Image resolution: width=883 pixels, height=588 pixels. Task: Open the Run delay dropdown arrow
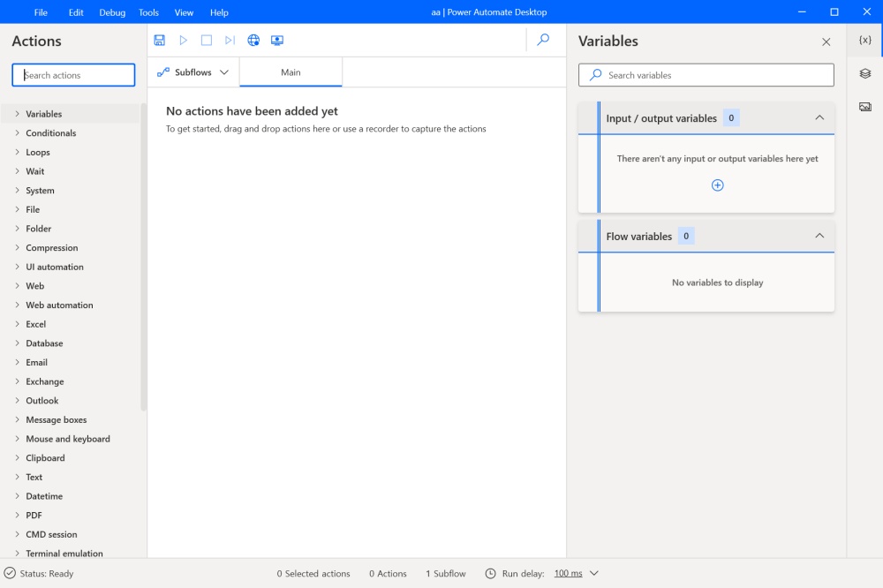[594, 573]
